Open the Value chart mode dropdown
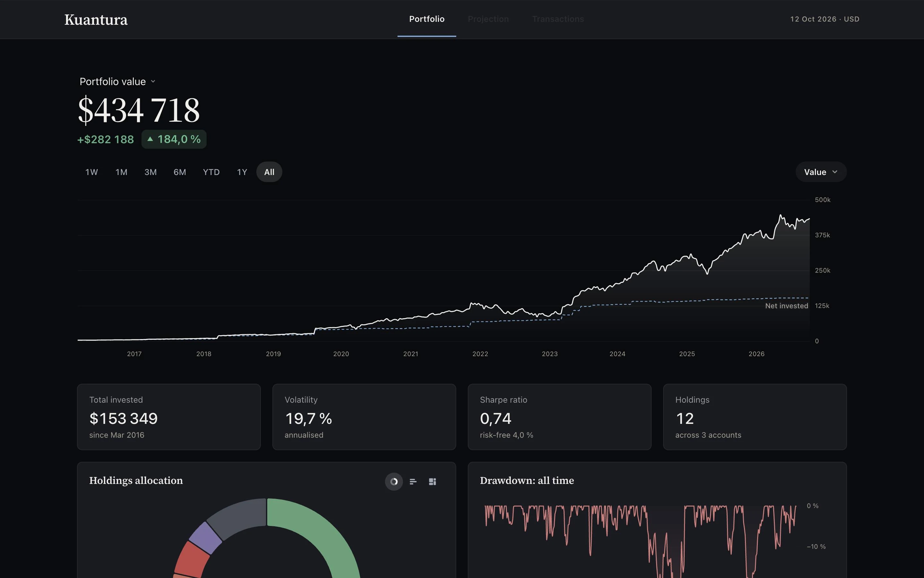The height and width of the screenshot is (578, 924). click(x=821, y=172)
